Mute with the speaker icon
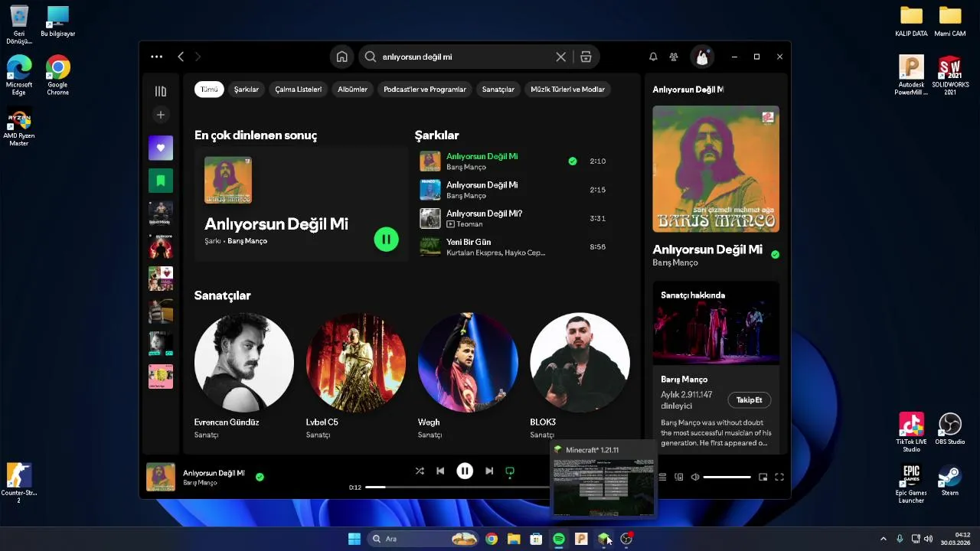 [695, 477]
